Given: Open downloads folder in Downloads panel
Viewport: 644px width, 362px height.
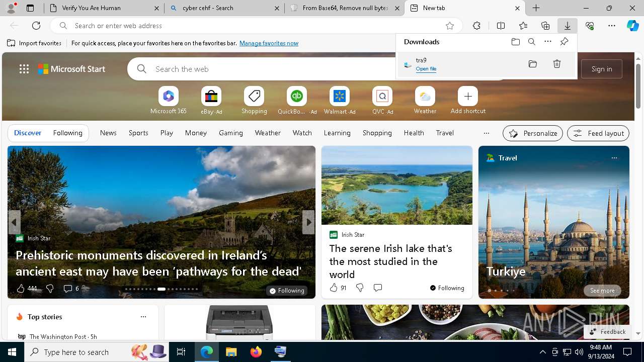Looking at the screenshot, I should tap(515, 42).
